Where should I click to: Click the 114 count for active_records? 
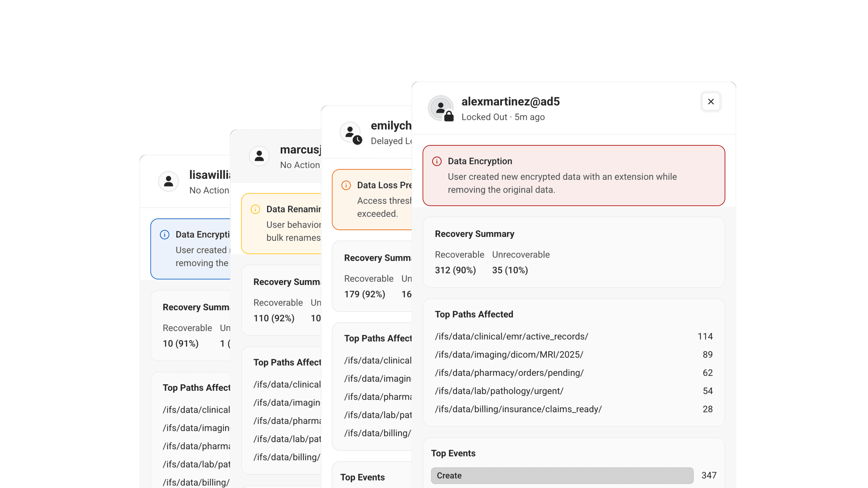tap(705, 336)
